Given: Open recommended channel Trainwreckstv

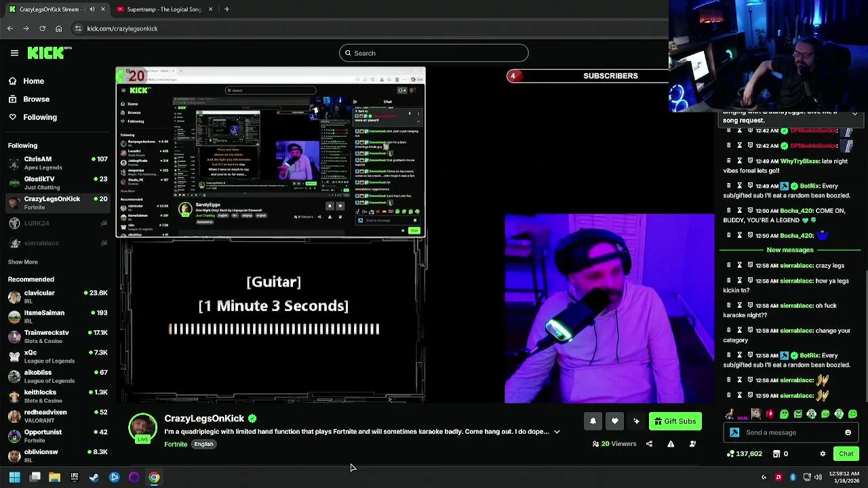Looking at the screenshot, I should point(58,336).
